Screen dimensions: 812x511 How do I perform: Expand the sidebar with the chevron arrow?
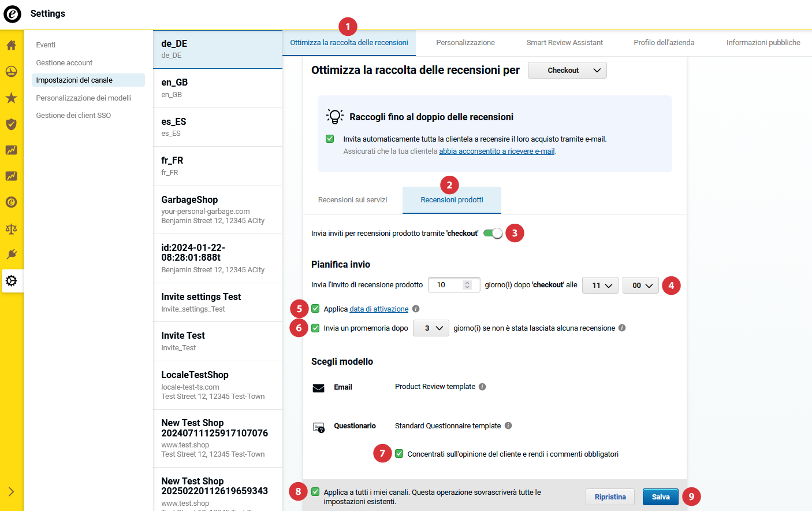(11, 492)
